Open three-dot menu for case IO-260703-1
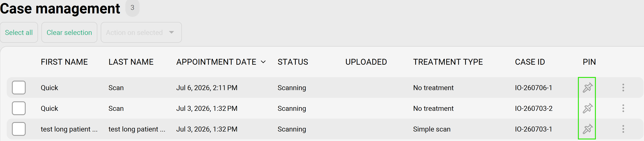Viewport: 644px width, 141px height. click(x=623, y=129)
